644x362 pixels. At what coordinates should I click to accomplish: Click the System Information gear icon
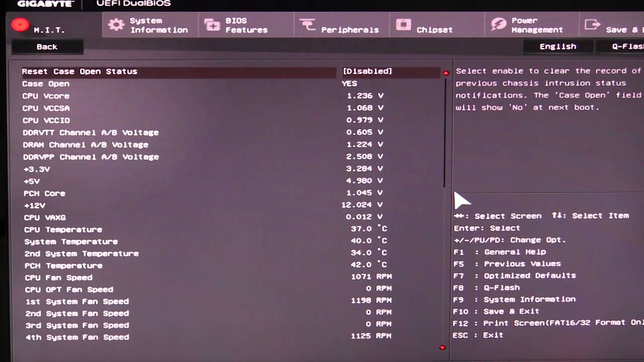[116, 25]
